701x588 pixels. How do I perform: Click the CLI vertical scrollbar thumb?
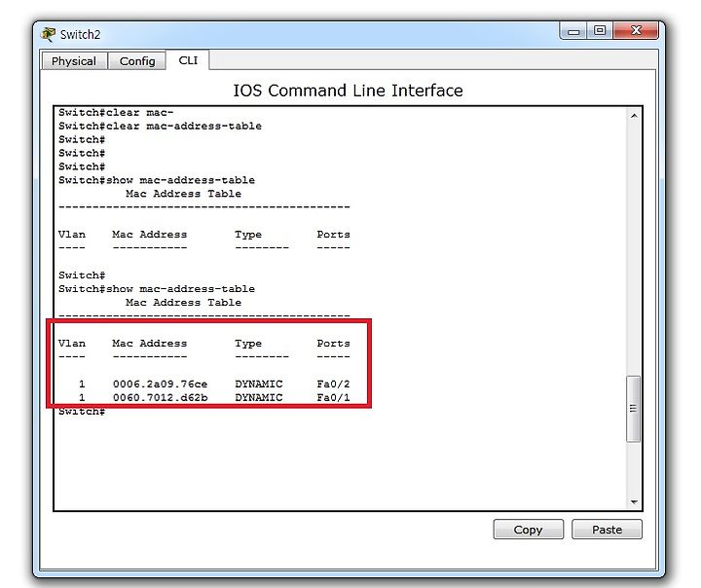[634, 409]
